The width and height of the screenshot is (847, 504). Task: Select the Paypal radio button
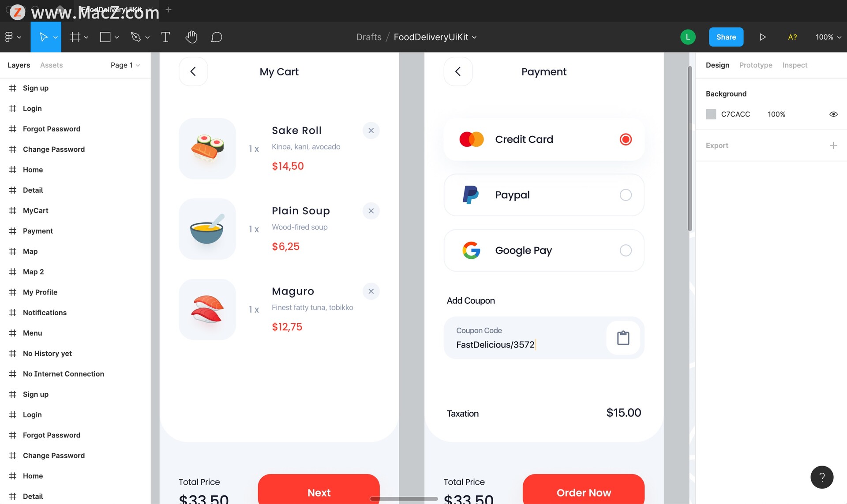(x=626, y=195)
